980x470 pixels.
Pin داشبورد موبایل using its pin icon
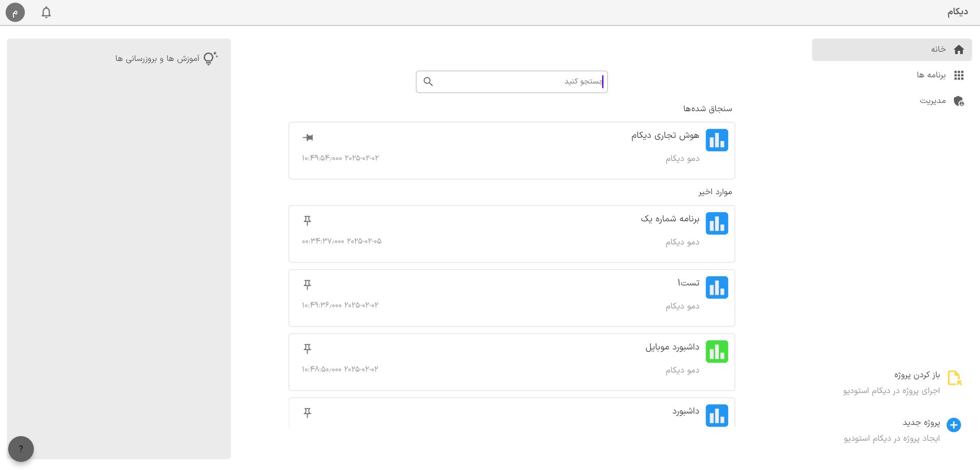307,349
